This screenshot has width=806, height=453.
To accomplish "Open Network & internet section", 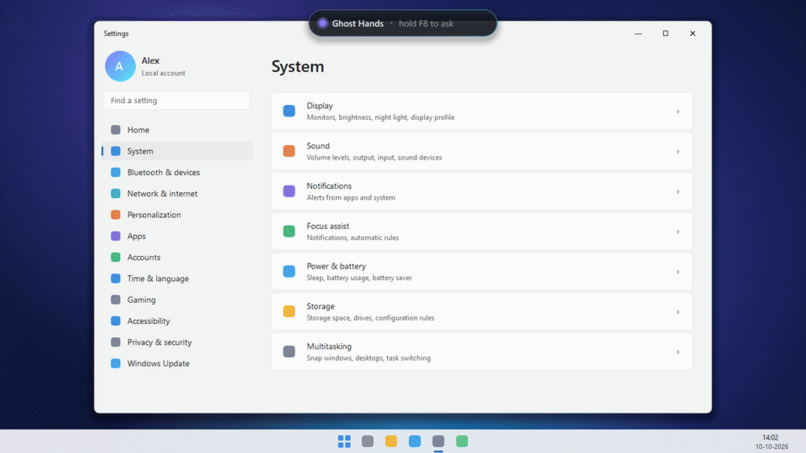I will 177,193.
